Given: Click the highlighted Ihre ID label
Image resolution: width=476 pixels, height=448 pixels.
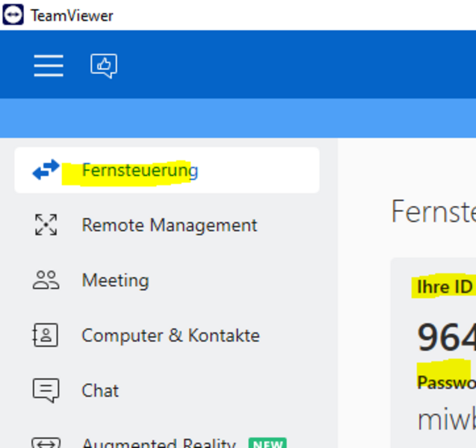Looking at the screenshot, I should (x=445, y=287).
